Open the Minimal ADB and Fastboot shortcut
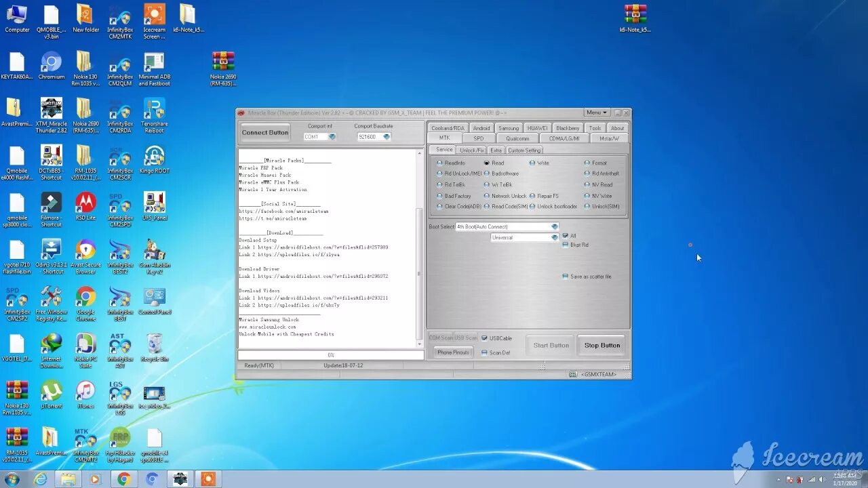This screenshot has height=488, width=868. [155, 69]
